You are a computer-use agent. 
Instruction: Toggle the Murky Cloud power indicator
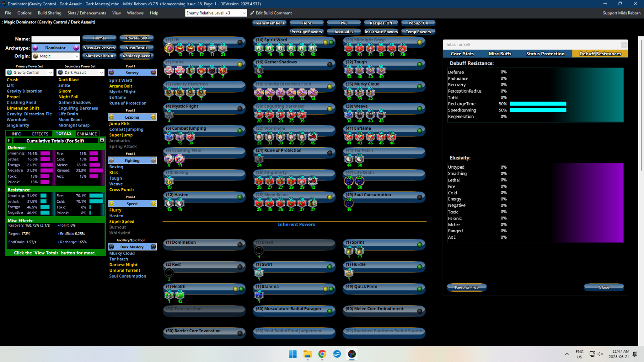pyautogui.click(x=420, y=86)
